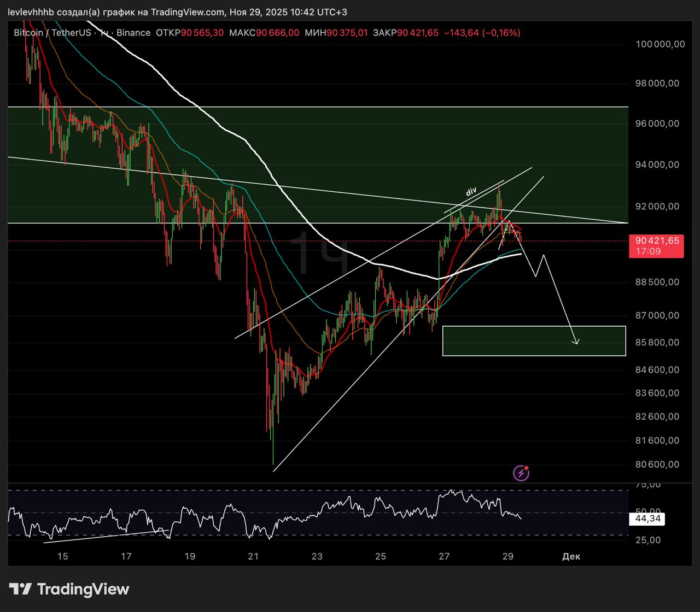Screen dimensions: 700x612
Task: Click the date label 29 on time axis
Action: coord(507,556)
